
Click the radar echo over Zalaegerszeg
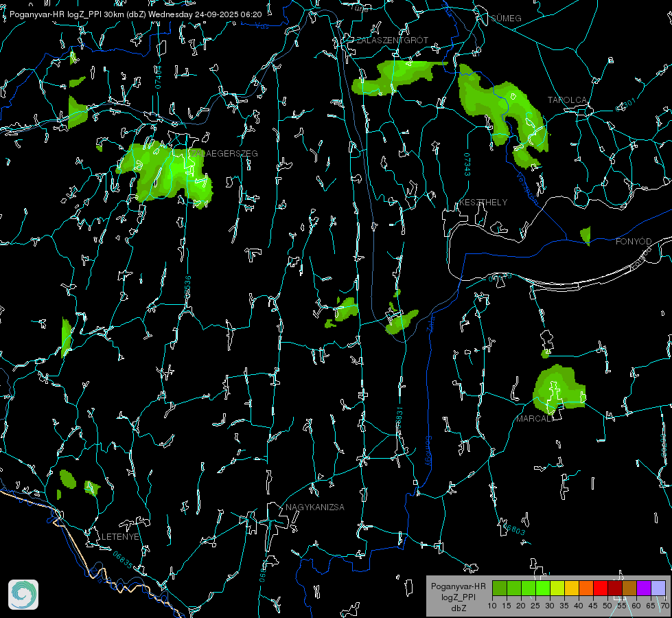coord(167,174)
